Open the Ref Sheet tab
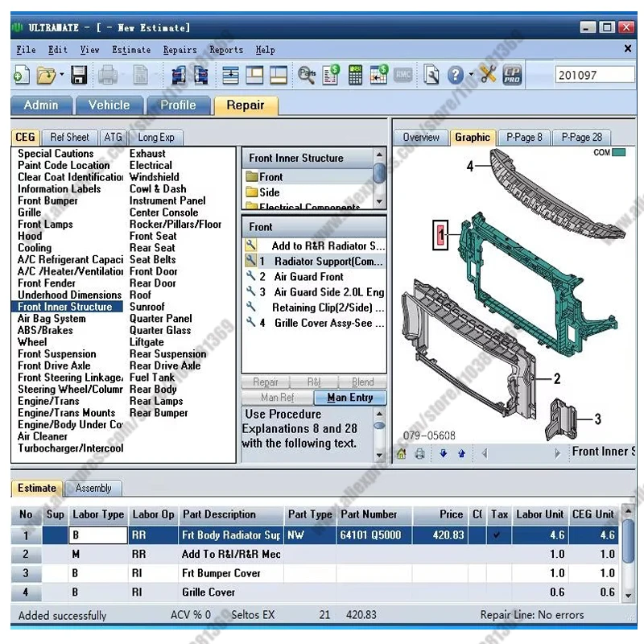Screen dimensions: 644x644 click(69, 137)
